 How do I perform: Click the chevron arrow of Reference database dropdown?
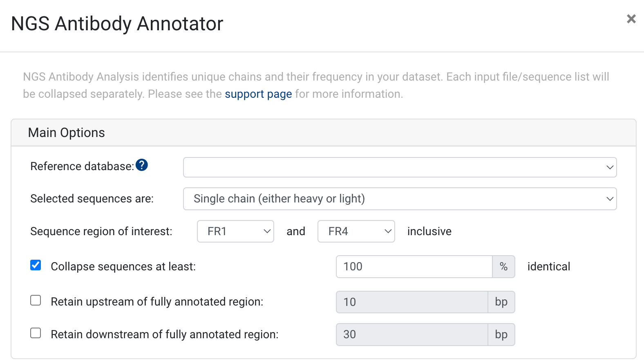pos(610,167)
